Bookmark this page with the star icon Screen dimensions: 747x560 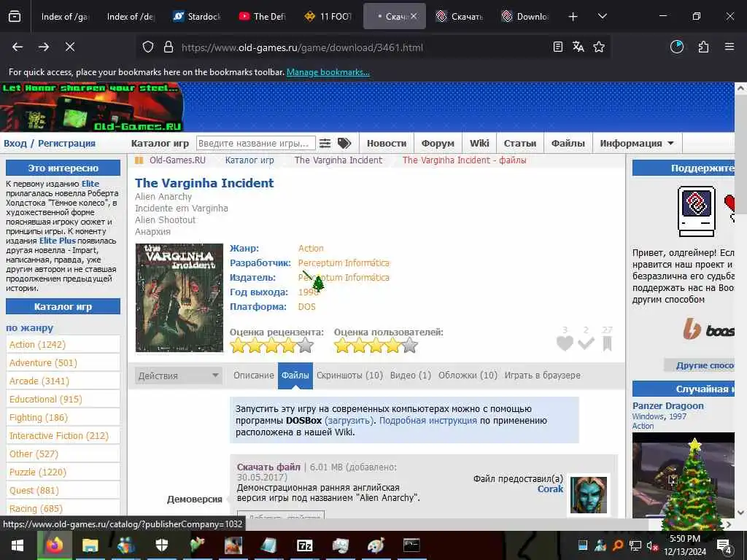599,47
